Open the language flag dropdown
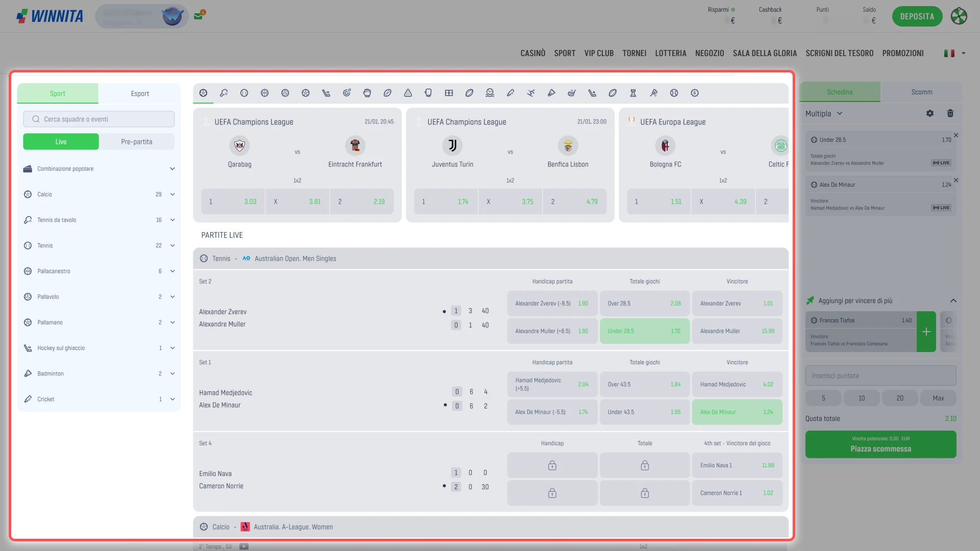 (x=954, y=53)
